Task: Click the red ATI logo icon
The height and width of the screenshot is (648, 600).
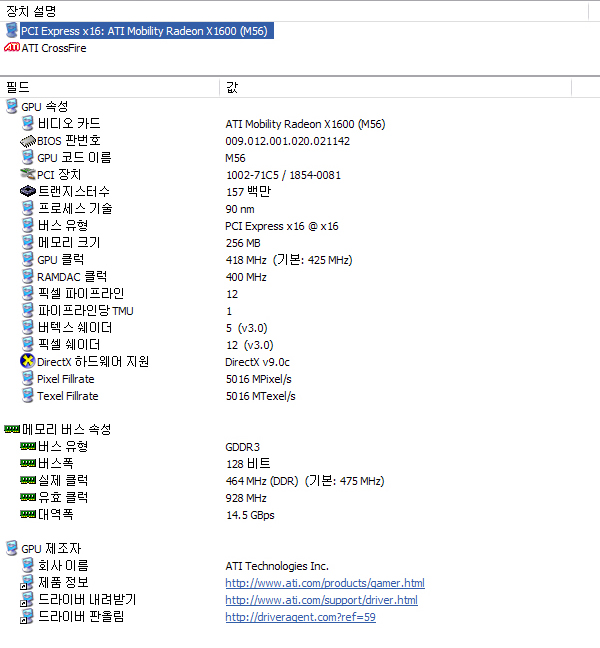Action: pyautogui.click(x=12, y=48)
